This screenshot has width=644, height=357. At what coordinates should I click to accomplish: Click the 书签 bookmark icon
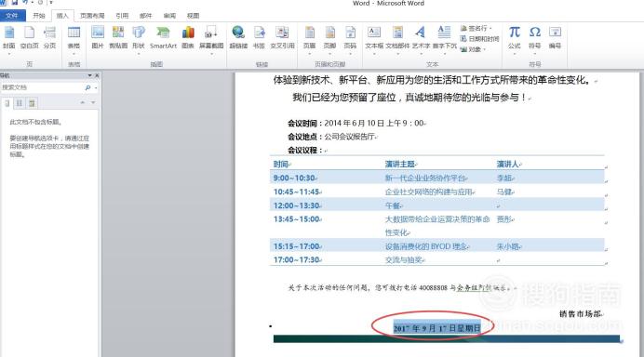(x=259, y=37)
